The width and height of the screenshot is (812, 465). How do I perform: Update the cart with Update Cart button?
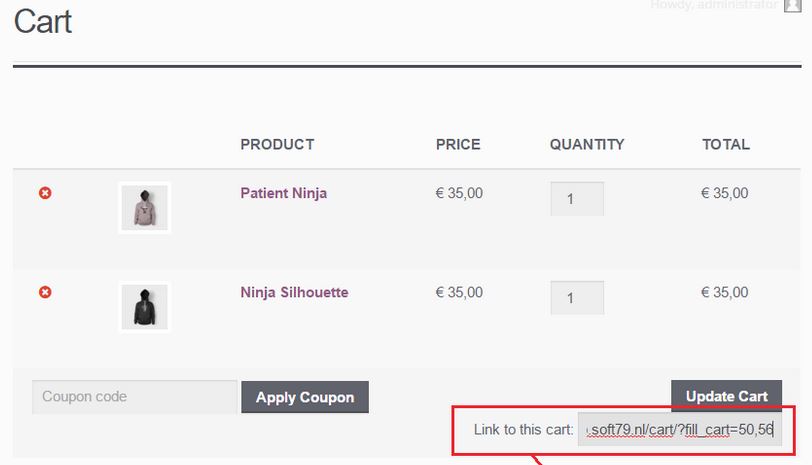pos(727,396)
